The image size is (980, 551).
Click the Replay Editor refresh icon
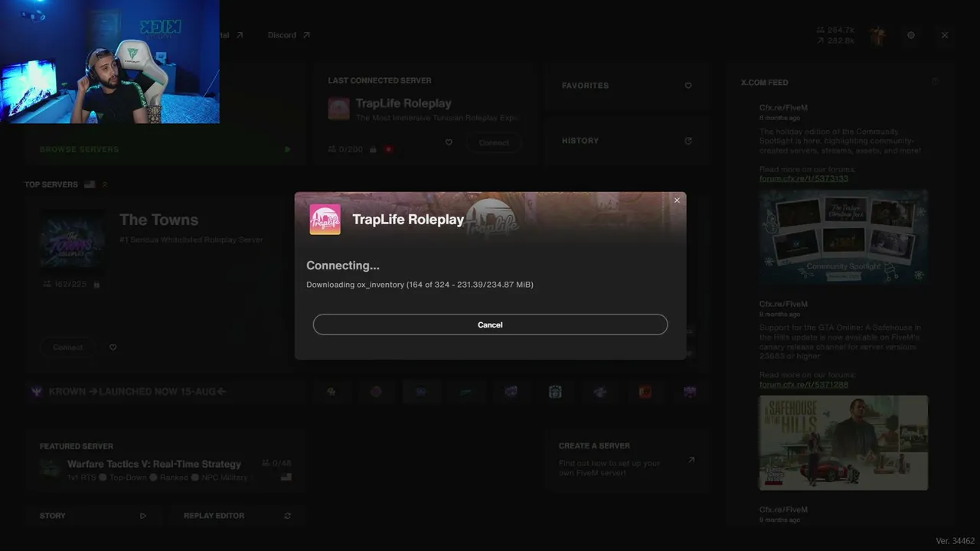pyautogui.click(x=288, y=516)
